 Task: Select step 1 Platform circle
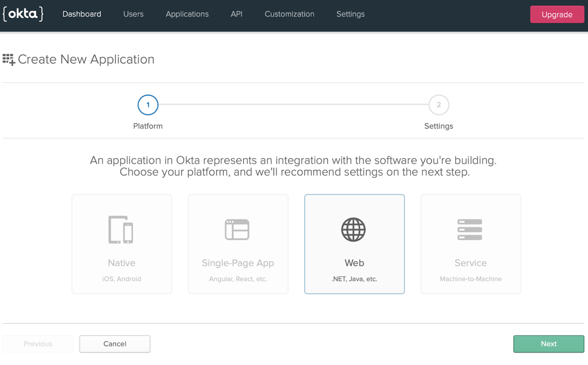point(148,105)
